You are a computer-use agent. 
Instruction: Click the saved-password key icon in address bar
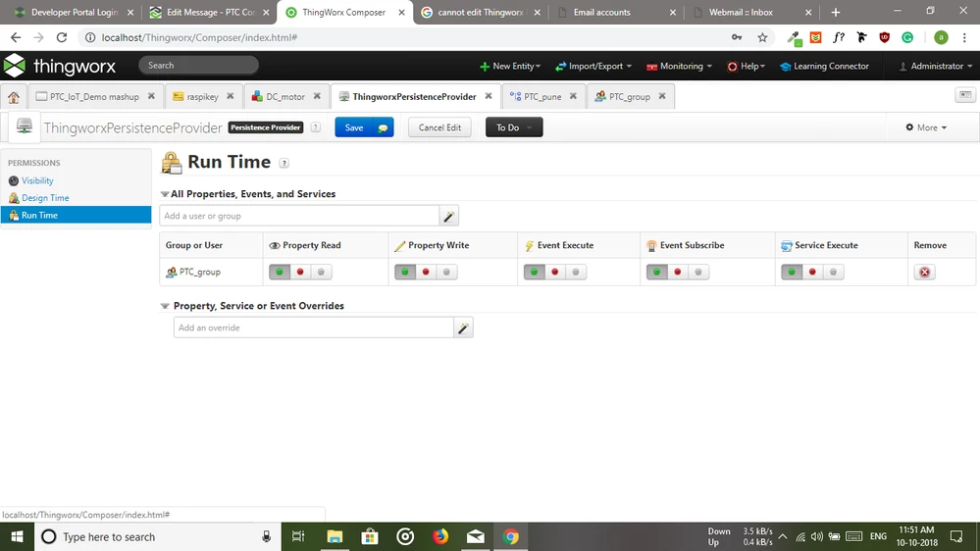click(737, 37)
